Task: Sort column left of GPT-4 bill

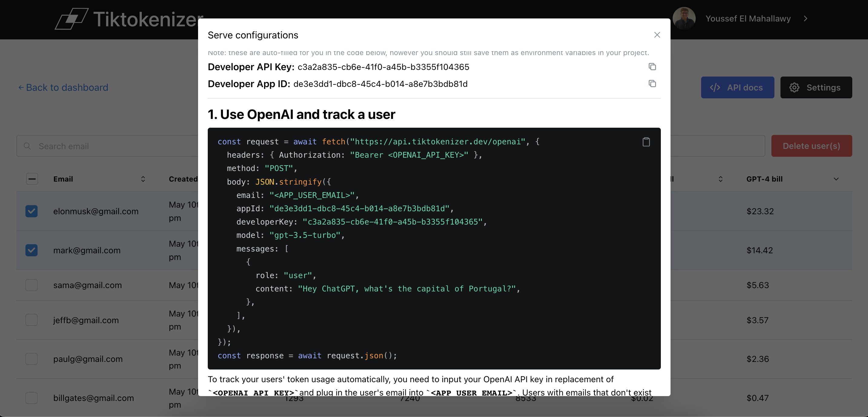Action: 721,179
